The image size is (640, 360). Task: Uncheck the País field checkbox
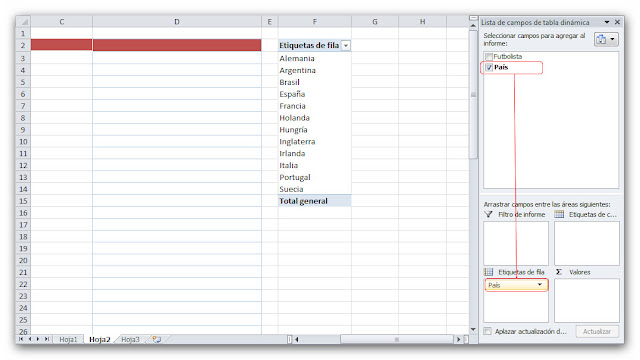(489, 67)
